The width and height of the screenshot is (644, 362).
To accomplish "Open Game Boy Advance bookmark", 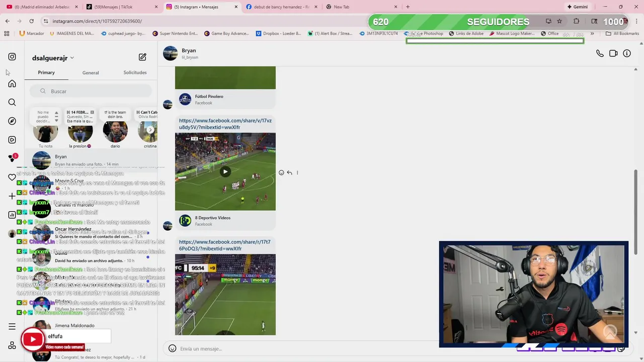I will (x=226, y=34).
